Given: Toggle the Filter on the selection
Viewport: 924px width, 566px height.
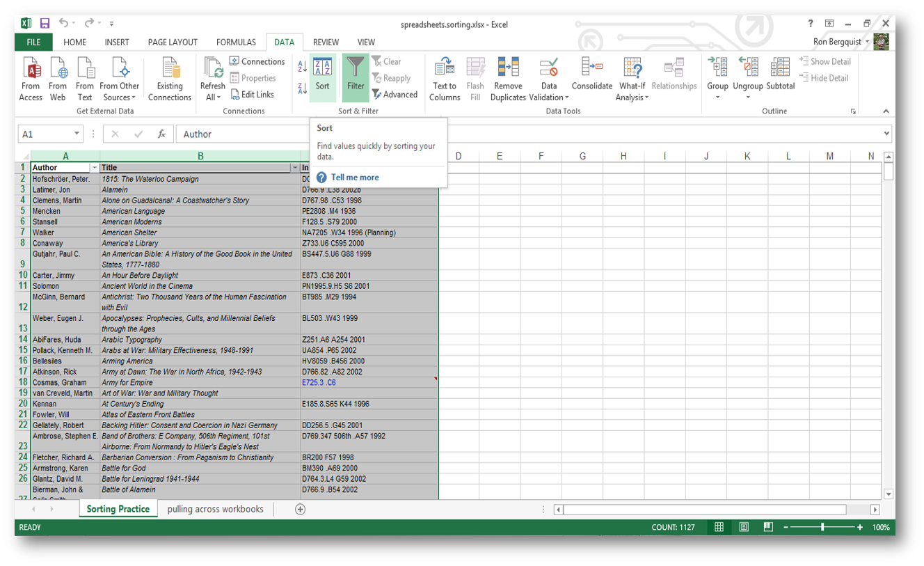Looking at the screenshot, I should tap(355, 77).
